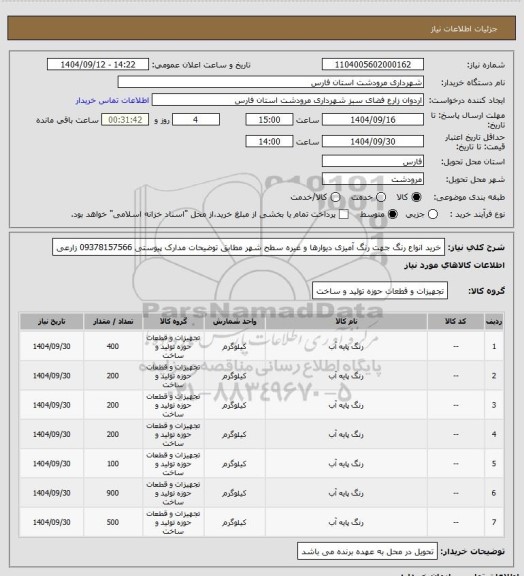Tick the Islamic treasury payment checkbox
The width and height of the screenshot is (524, 576).
[x=344, y=214]
